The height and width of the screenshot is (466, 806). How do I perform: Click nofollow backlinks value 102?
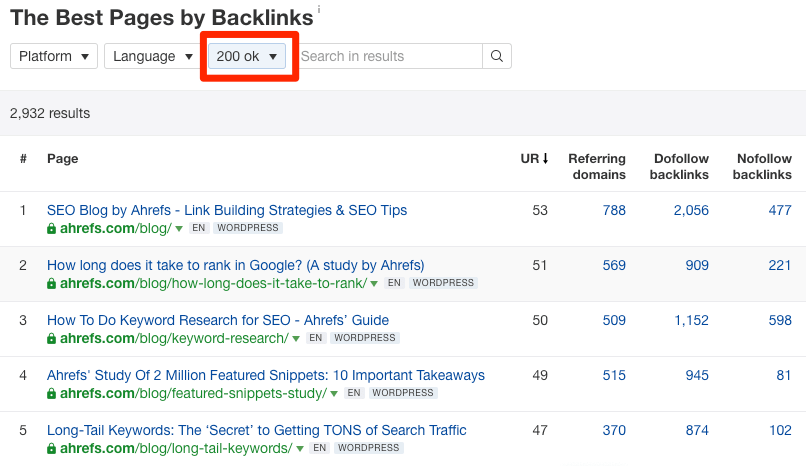(780, 430)
